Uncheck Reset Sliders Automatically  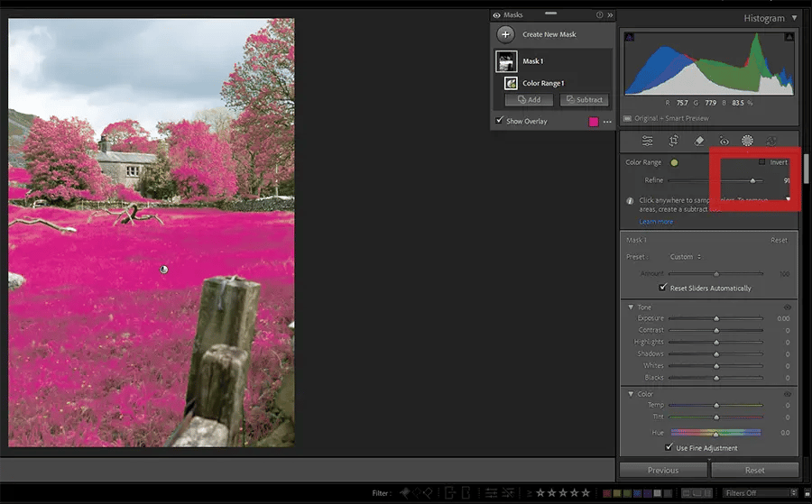tap(663, 288)
